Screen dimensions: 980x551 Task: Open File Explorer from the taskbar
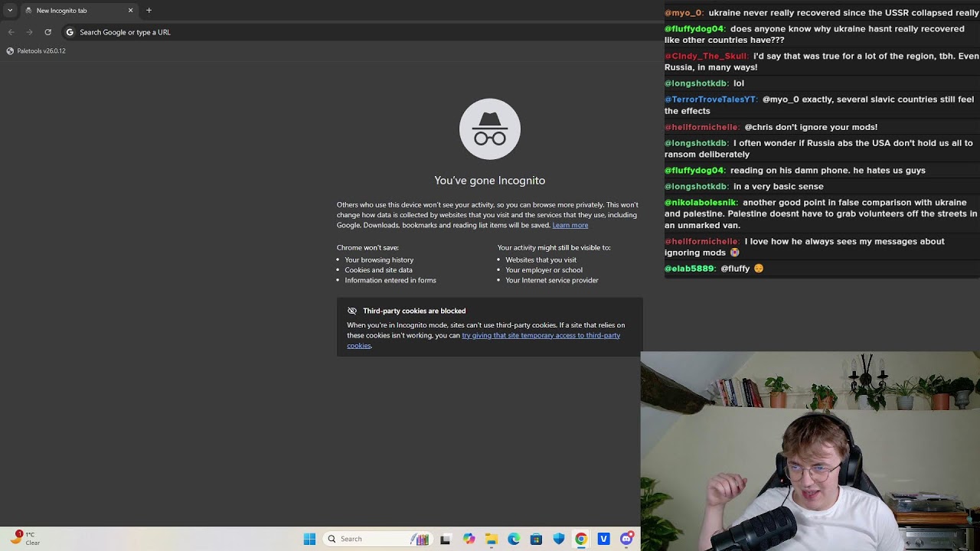(x=491, y=539)
